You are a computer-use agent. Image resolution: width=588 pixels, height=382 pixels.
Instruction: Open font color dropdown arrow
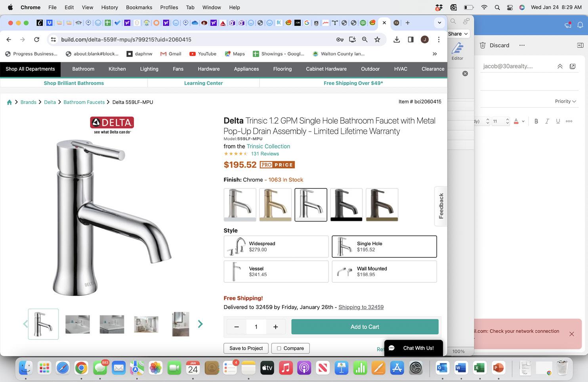523,121
